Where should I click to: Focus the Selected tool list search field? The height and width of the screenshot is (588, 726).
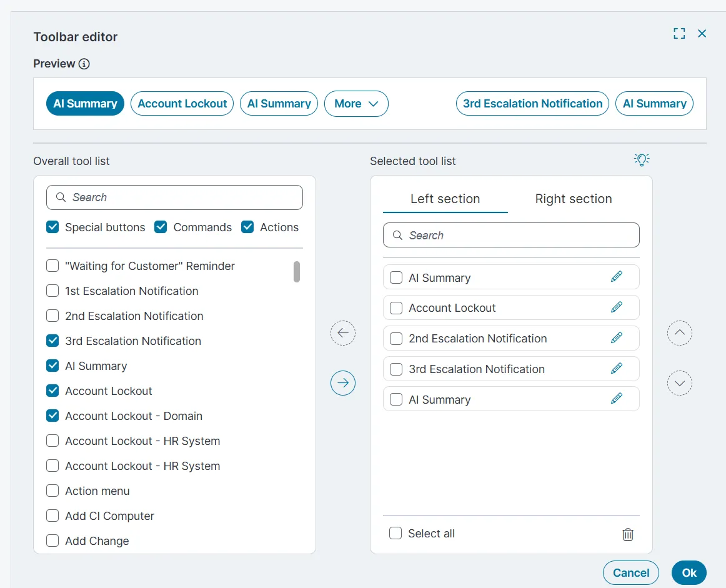[x=511, y=235]
